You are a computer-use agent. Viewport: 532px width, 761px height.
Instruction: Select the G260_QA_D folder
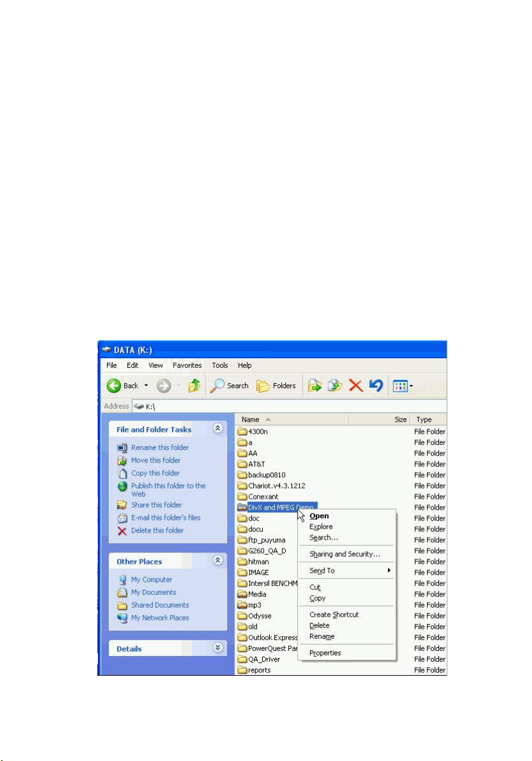click(262, 551)
